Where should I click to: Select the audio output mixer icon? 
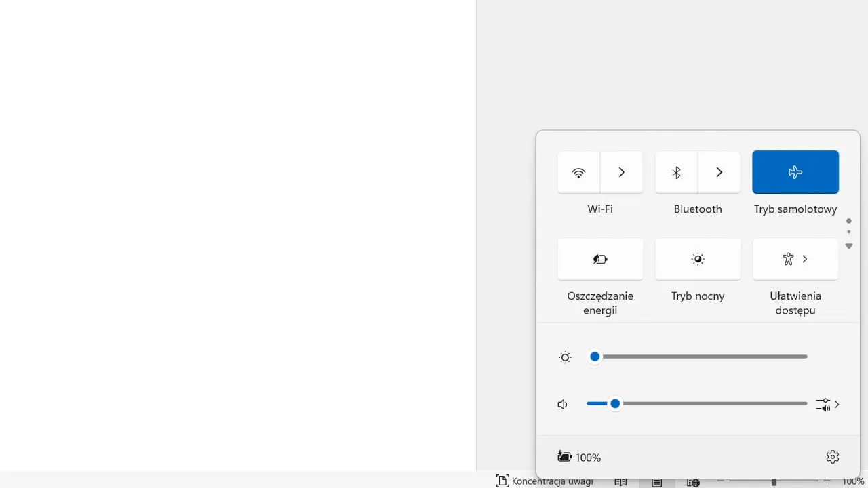[x=823, y=404]
